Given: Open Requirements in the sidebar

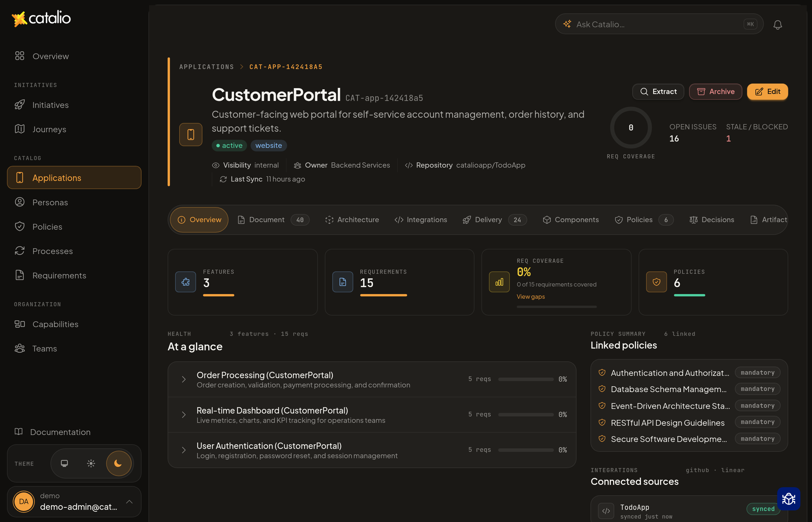Looking at the screenshot, I should point(74,275).
